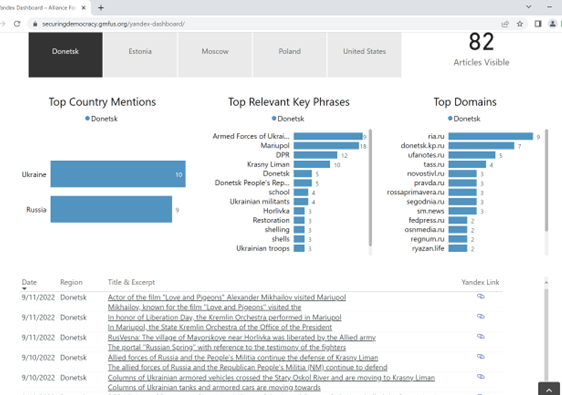The image size is (562, 395).
Task: Click the Key Phrases chart scrollbar
Action: tap(370, 188)
